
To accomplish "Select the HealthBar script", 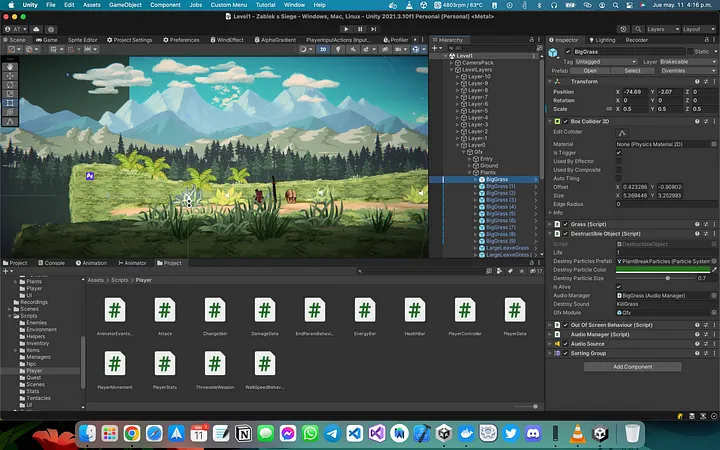I will 415,317.
